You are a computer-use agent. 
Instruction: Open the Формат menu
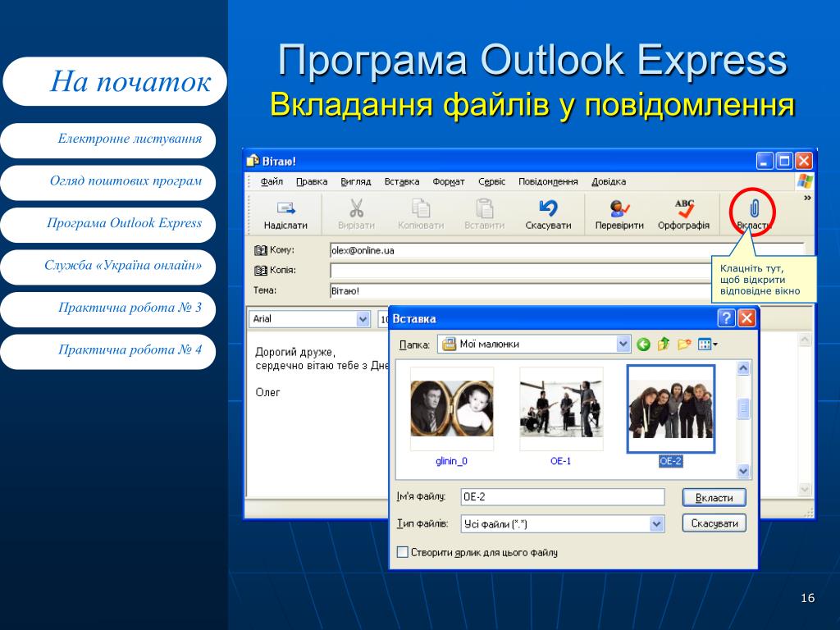pyautogui.click(x=449, y=181)
